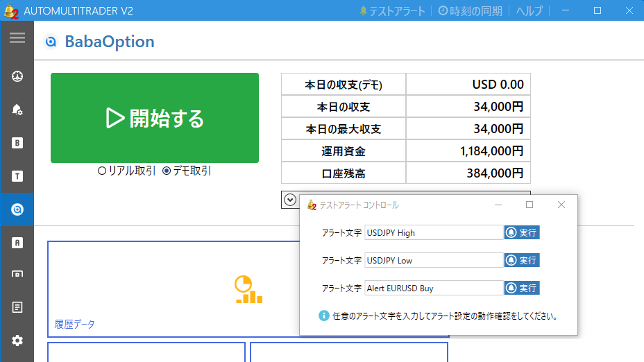This screenshot has height=362, width=644.
Task: Maximize the テストアラート コントロール dialog
Action: [x=529, y=205]
